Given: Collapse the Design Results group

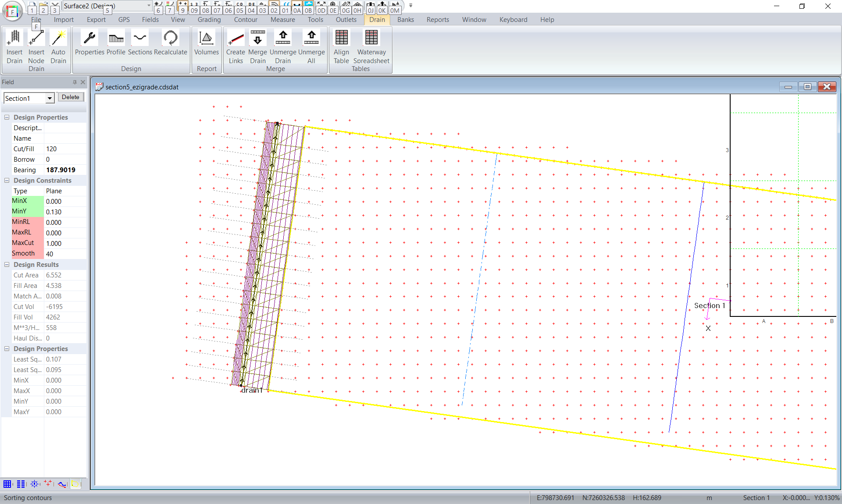Looking at the screenshot, I should coord(7,265).
